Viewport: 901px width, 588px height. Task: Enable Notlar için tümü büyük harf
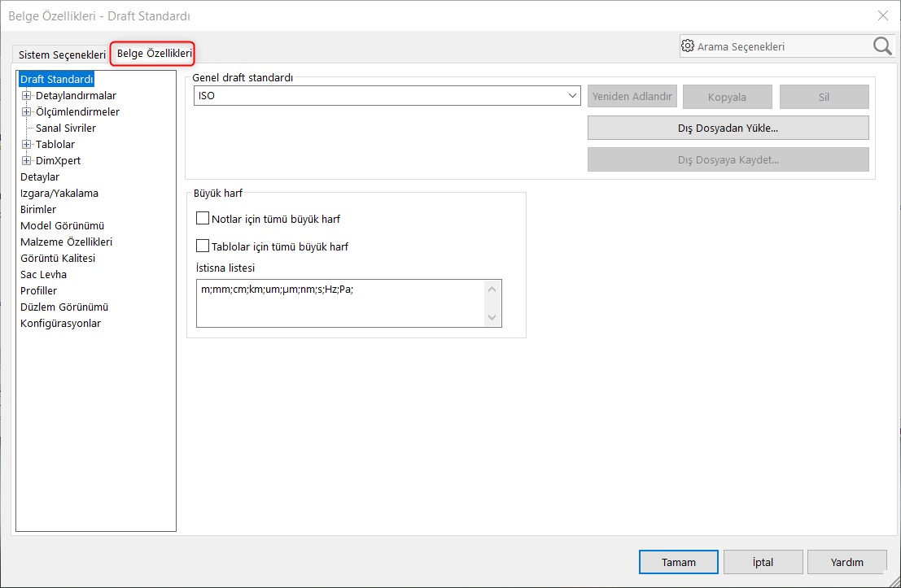203,218
